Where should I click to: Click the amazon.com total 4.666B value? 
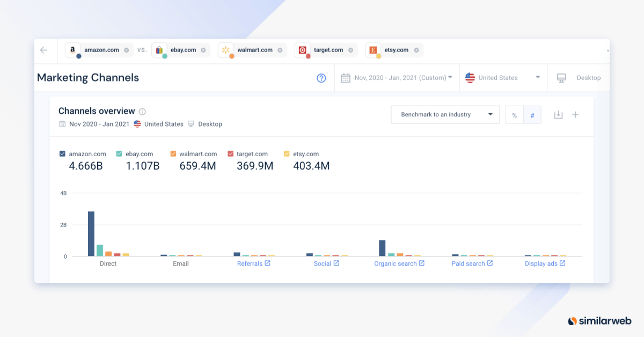click(x=86, y=166)
